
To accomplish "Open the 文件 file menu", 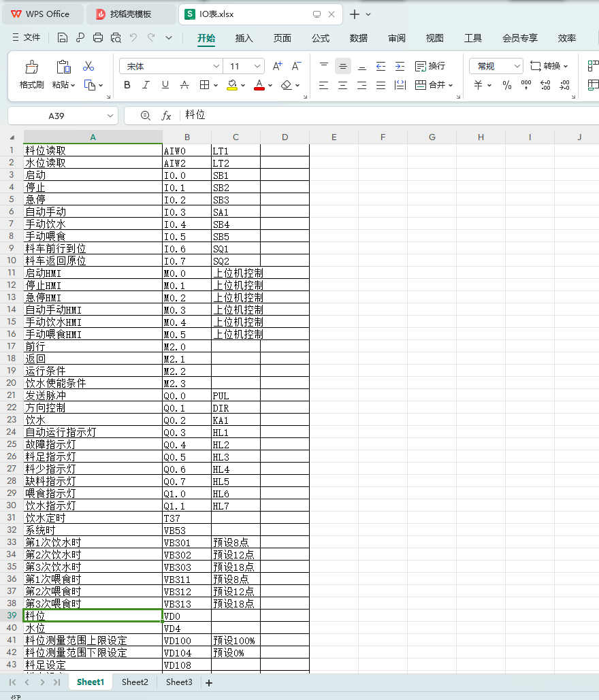I will pyautogui.click(x=27, y=37).
